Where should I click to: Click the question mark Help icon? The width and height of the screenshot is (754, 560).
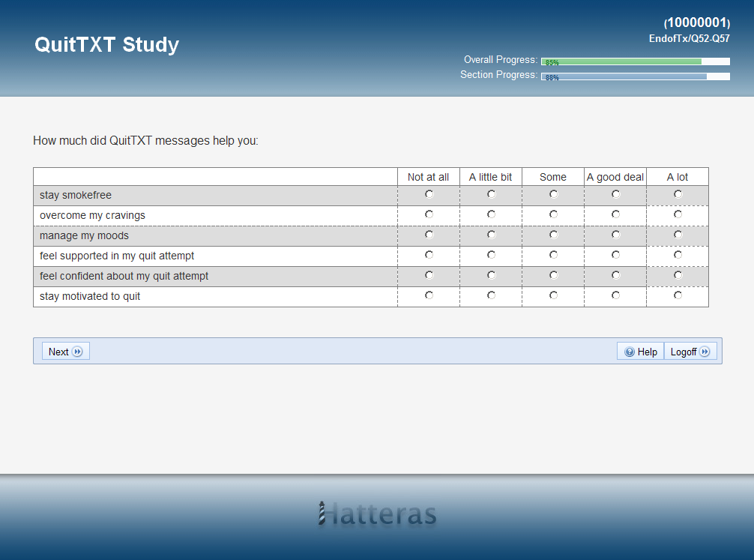point(630,352)
